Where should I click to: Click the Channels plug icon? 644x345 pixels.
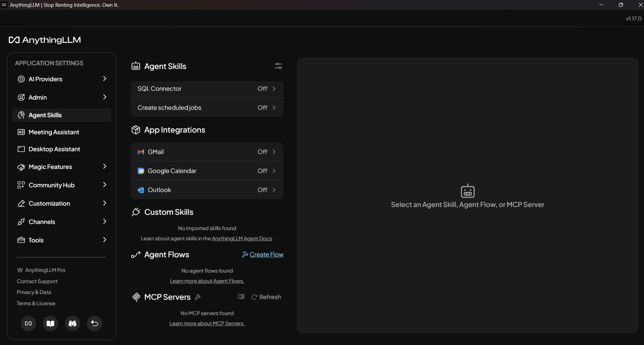21,222
